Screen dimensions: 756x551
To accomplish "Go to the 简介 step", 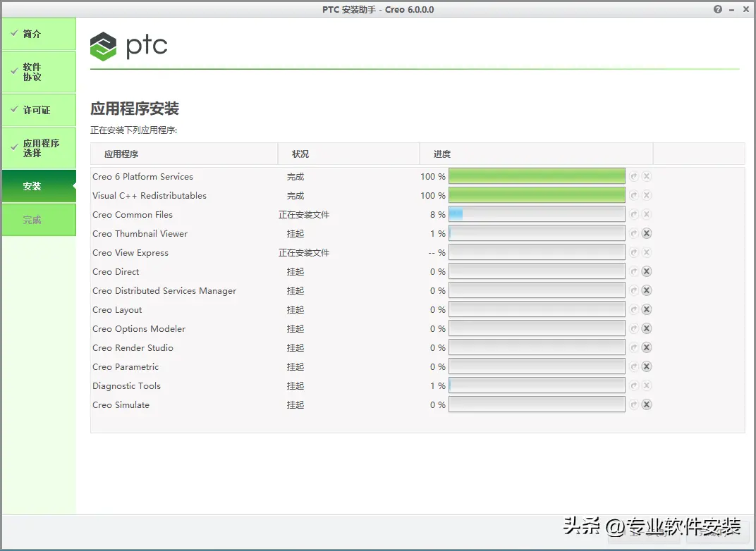I will coord(39,34).
